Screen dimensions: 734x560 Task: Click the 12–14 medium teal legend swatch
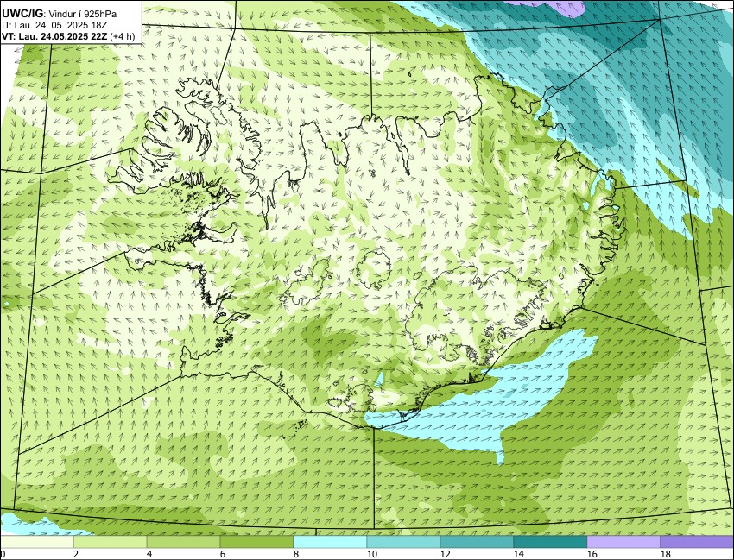[477, 542]
